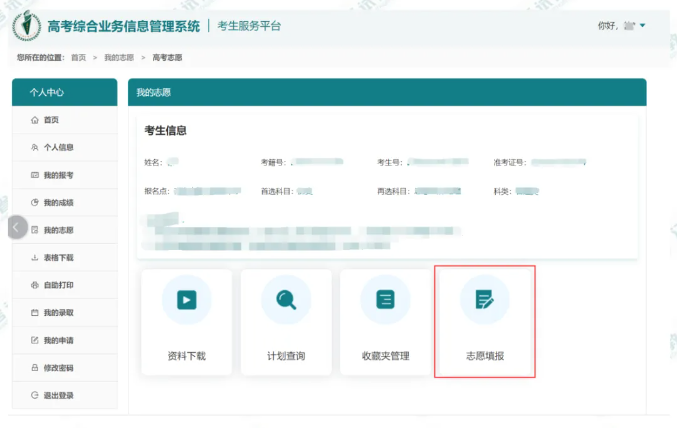Click the list icon on the 收藏夹管理 card
The width and height of the screenshot is (681, 428).
pos(386,300)
